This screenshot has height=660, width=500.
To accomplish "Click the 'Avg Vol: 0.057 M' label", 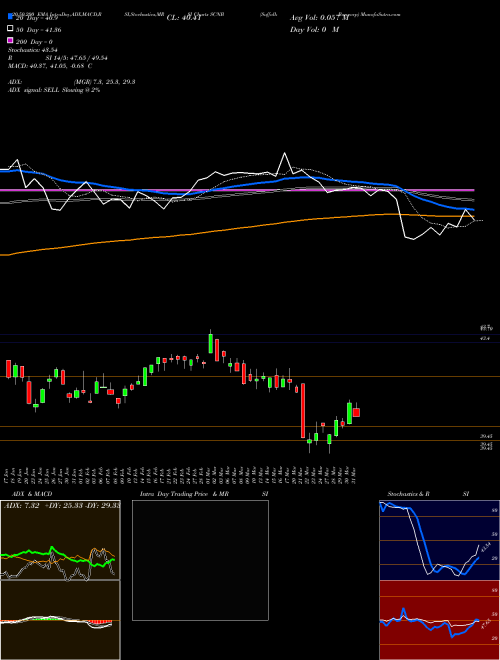I will 319,18.
